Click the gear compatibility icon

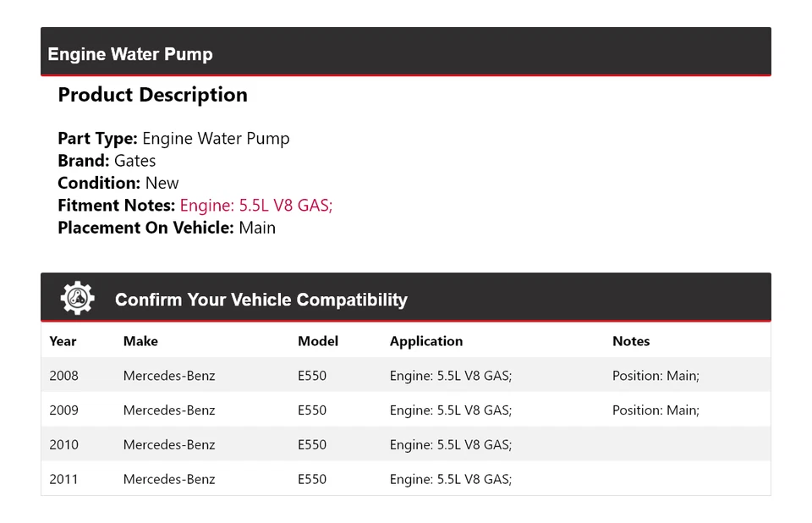point(77,299)
